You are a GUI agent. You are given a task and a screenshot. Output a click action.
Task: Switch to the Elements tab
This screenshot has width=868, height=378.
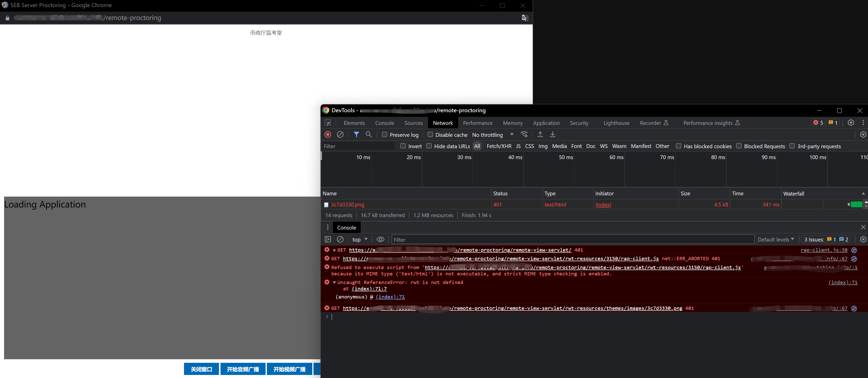tap(354, 123)
